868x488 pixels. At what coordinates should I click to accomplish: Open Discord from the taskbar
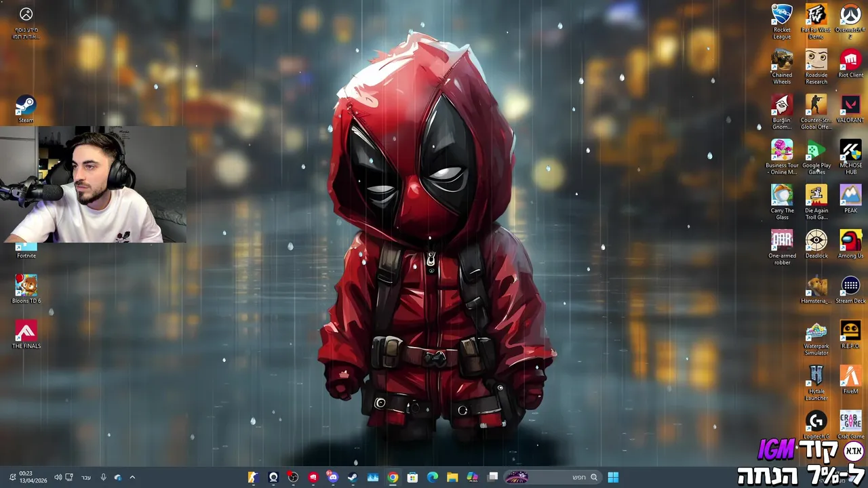[332, 477]
